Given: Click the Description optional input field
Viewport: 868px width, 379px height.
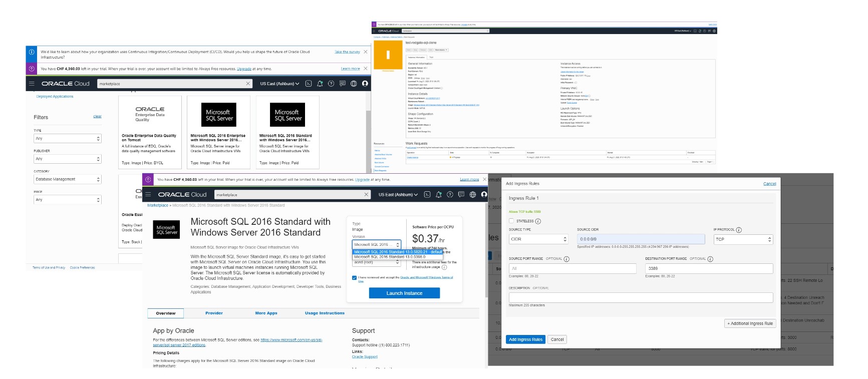Looking at the screenshot, I should 641,297.
